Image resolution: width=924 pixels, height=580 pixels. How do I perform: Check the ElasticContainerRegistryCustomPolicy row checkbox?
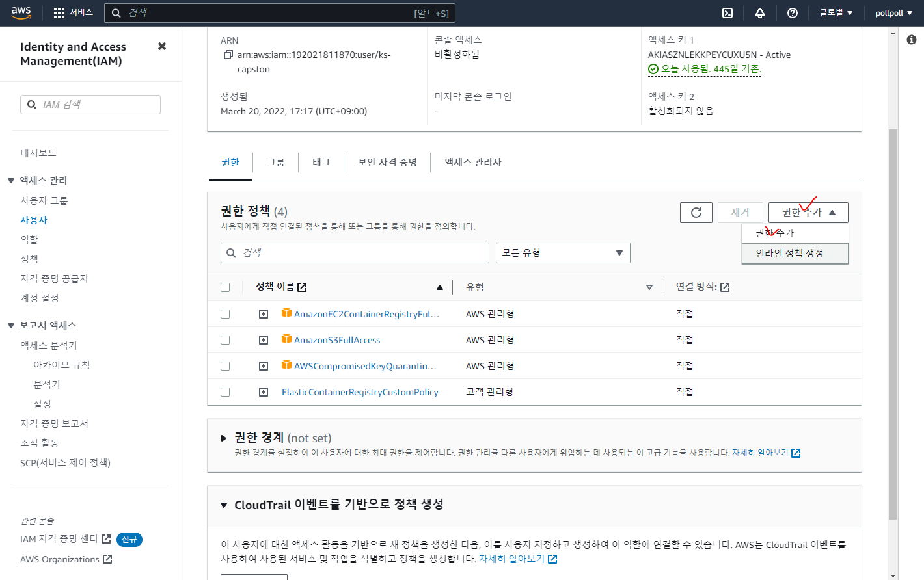coord(225,392)
